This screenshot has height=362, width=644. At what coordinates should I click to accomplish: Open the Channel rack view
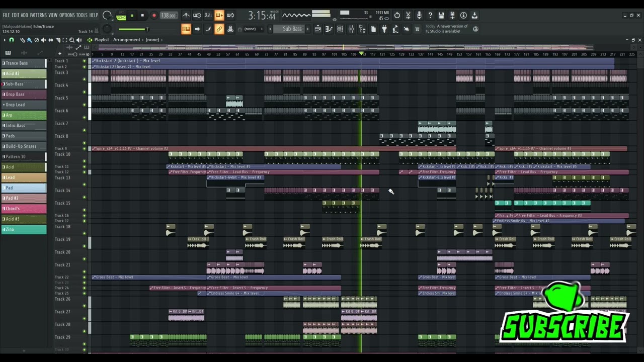[x=340, y=29]
